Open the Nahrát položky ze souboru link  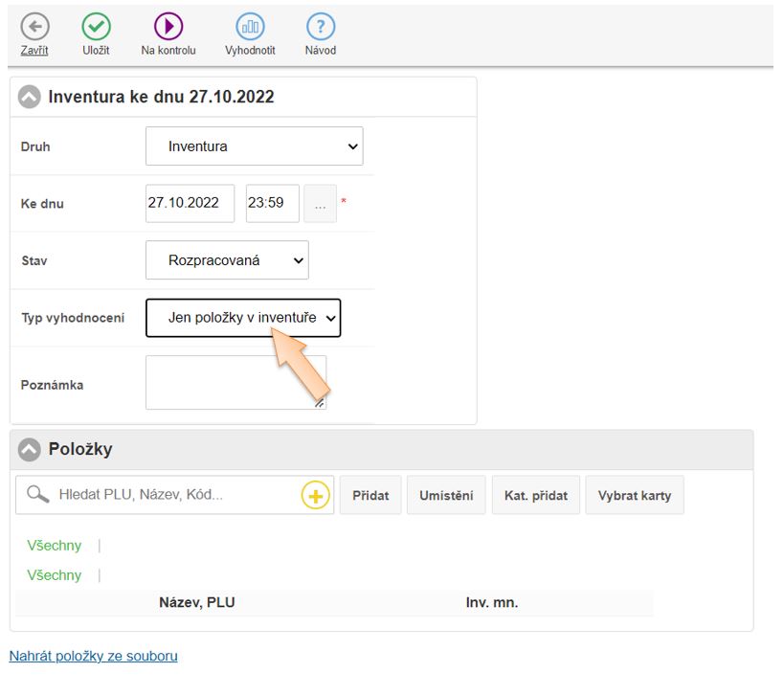pyautogui.click(x=93, y=656)
